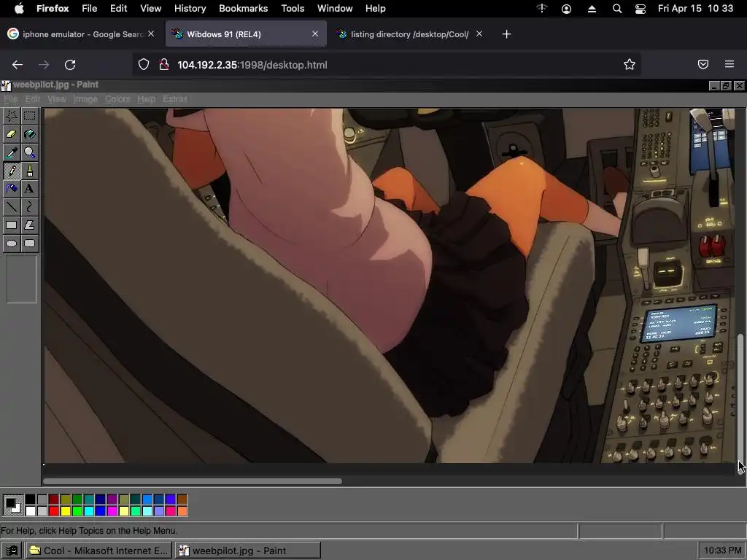Select the rectangular Select tool

(29, 116)
